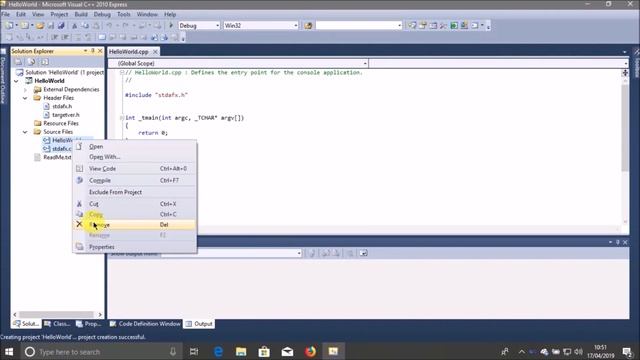Viewport: 640px width, 360px height.
Task: Switch to the Property Manager tab
Action: click(x=89, y=324)
